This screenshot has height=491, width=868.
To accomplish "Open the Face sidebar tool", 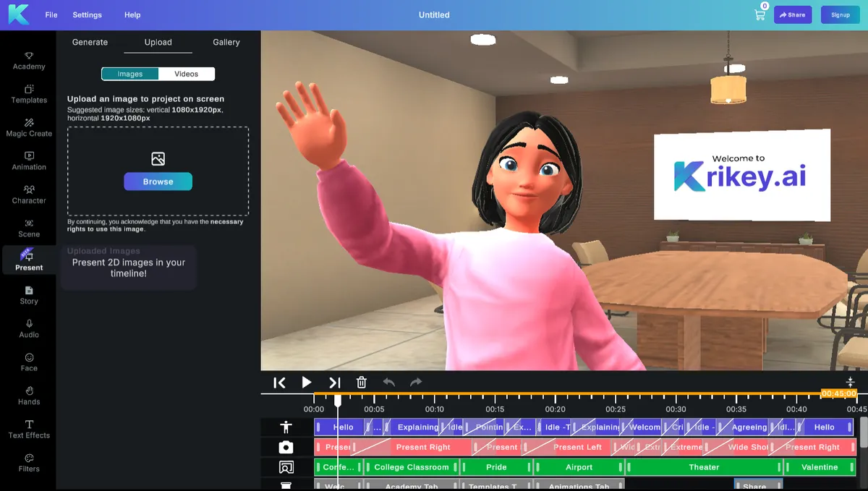I will click(29, 362).
